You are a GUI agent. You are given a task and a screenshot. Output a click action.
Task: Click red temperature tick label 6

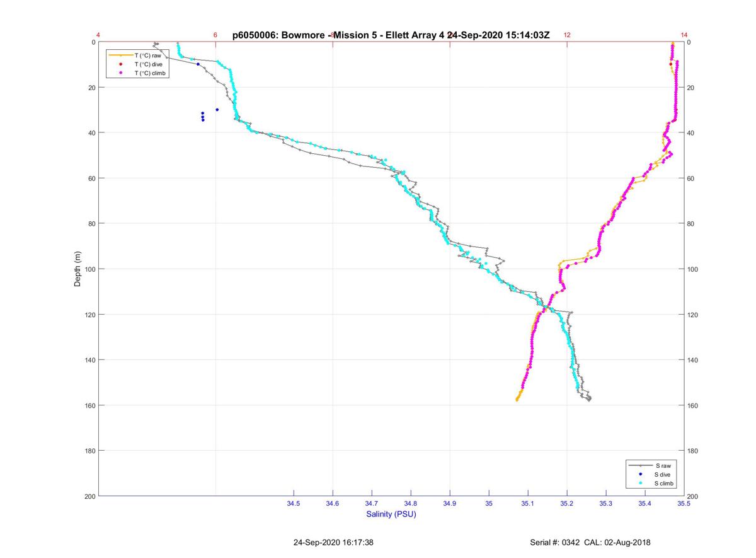pyautogui.click(x=215, y=35)
